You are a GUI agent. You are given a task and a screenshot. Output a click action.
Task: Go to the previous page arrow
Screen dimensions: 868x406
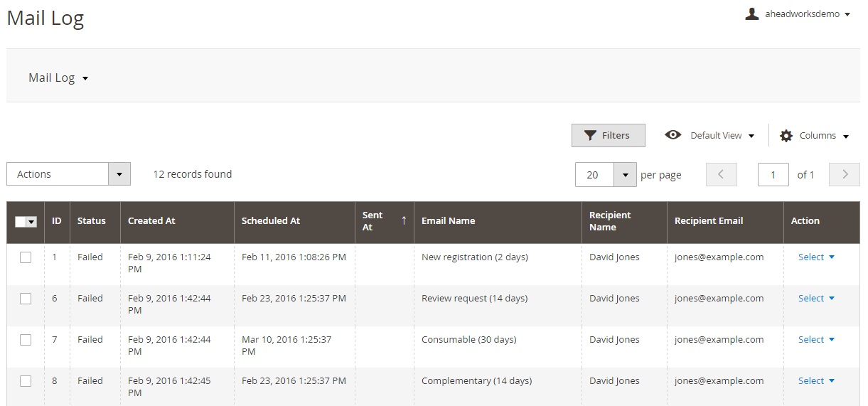tap(721, 174)
